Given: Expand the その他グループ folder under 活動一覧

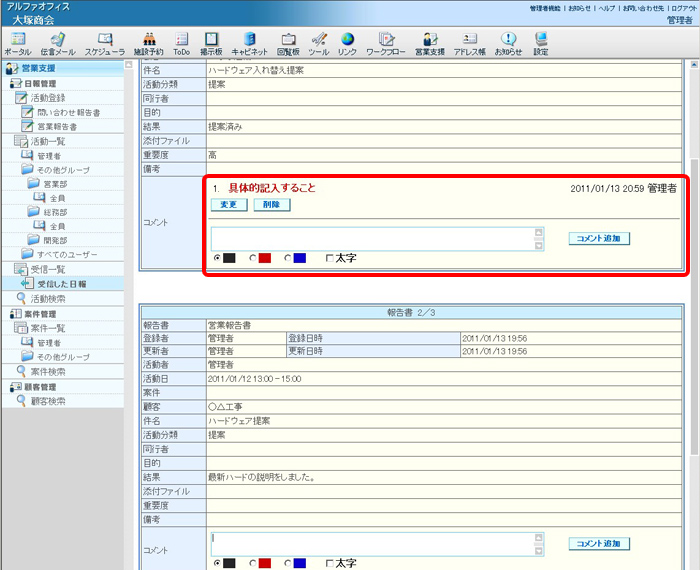Looking at the screenshot, I should point(63,170).
